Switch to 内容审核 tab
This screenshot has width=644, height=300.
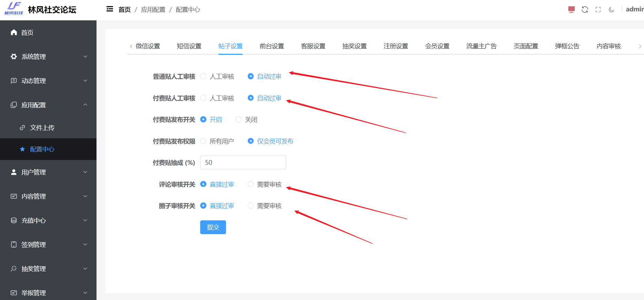click(609, 46)
